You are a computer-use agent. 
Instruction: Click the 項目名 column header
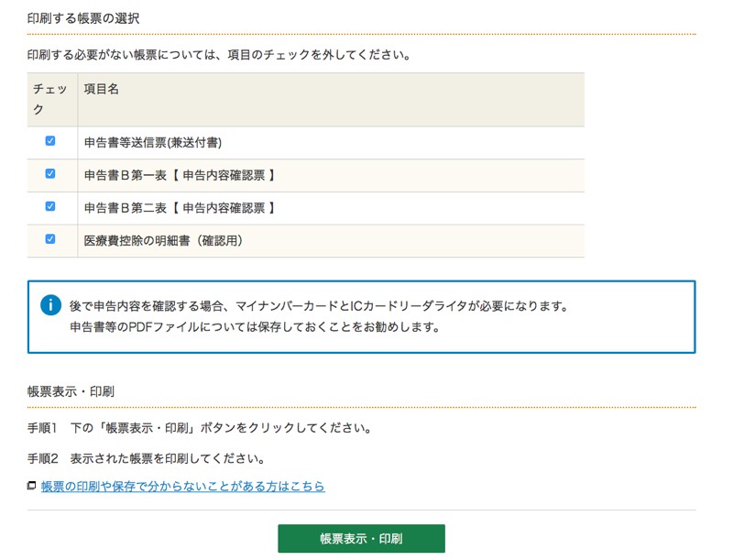coord(103,89)
